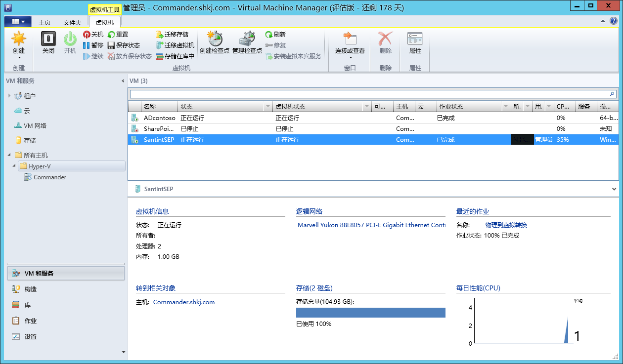Click the storage usage bar
The width and height of the screenshot is (623, 364).
click(x=371, y=313)
